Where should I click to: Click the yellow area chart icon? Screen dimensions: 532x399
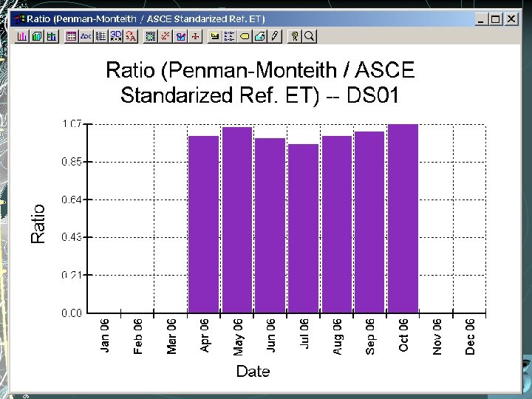215,36
